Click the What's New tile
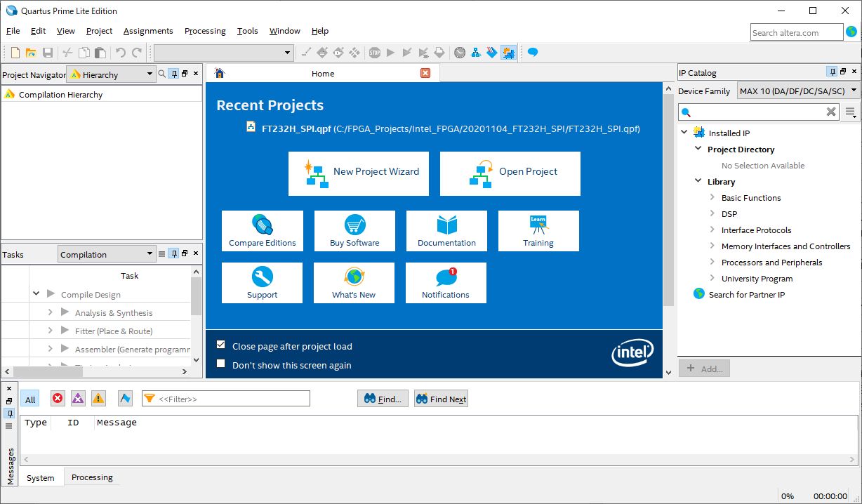 click(354, 283)
